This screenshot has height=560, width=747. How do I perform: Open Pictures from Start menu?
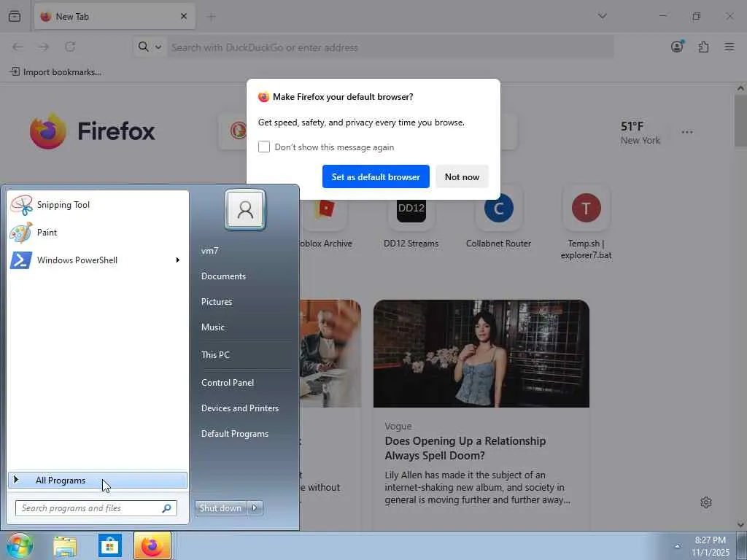[x=217, y=302]
